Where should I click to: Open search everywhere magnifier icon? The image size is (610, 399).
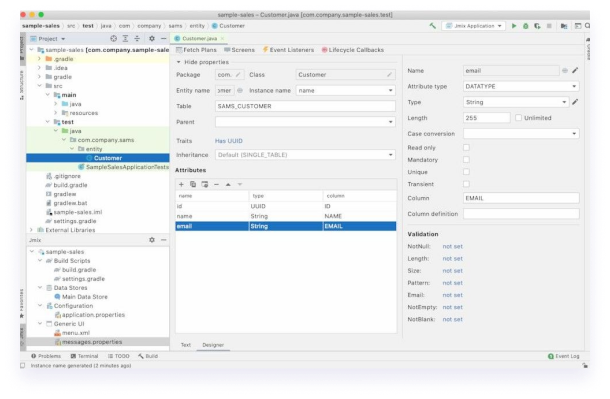(587, 26)
